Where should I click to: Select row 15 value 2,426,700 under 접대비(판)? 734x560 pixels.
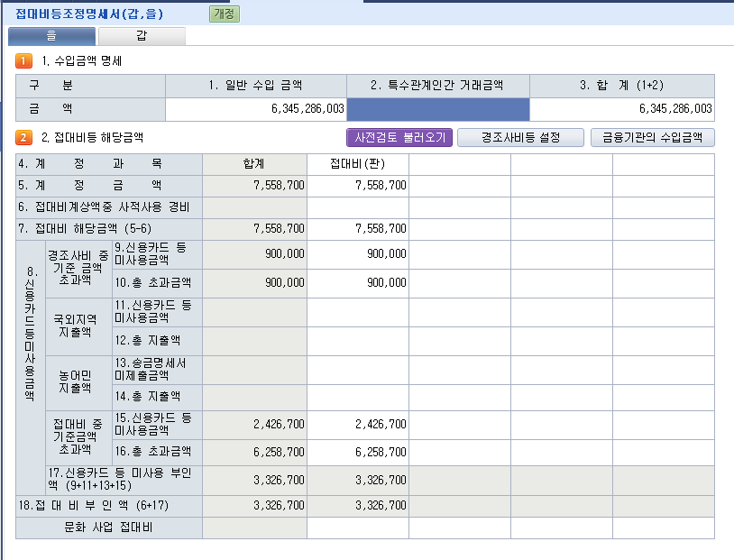(358, 424)
